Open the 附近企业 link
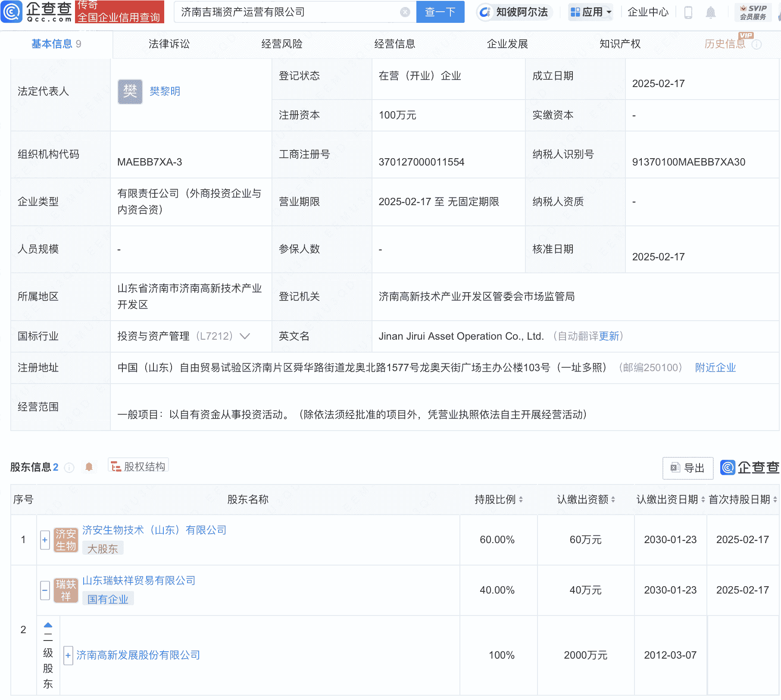 tap(715, 368)
